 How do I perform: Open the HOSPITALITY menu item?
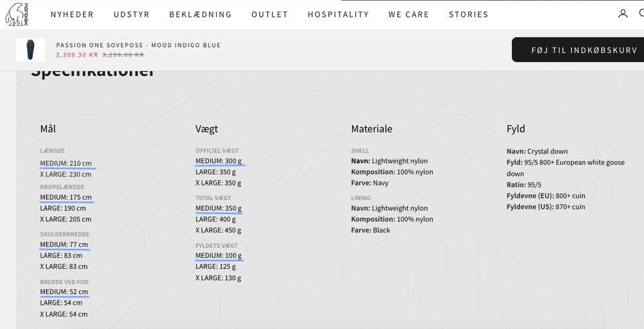click(x=338, y=14)
